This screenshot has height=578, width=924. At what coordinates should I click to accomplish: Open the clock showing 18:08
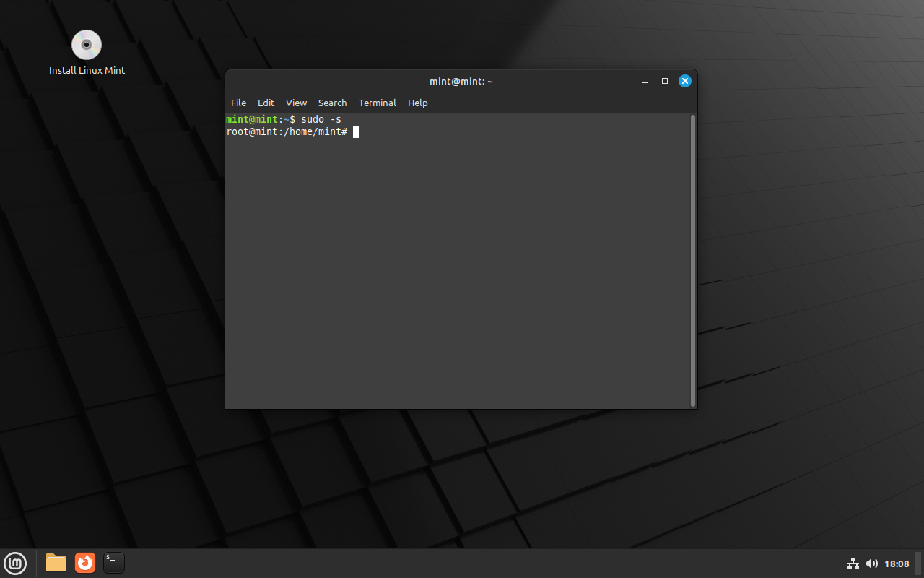(898, 564)
